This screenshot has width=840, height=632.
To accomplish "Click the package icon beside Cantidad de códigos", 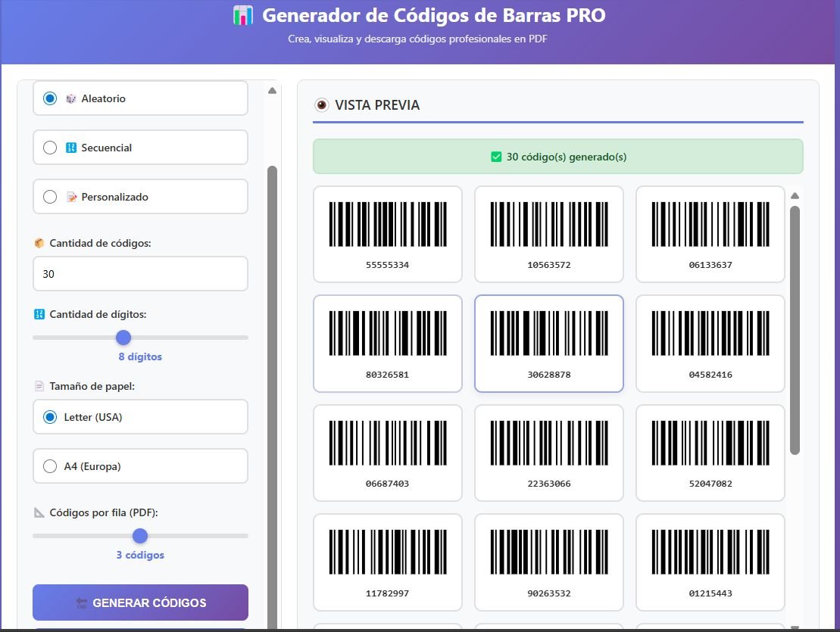I will click(39, 243).
